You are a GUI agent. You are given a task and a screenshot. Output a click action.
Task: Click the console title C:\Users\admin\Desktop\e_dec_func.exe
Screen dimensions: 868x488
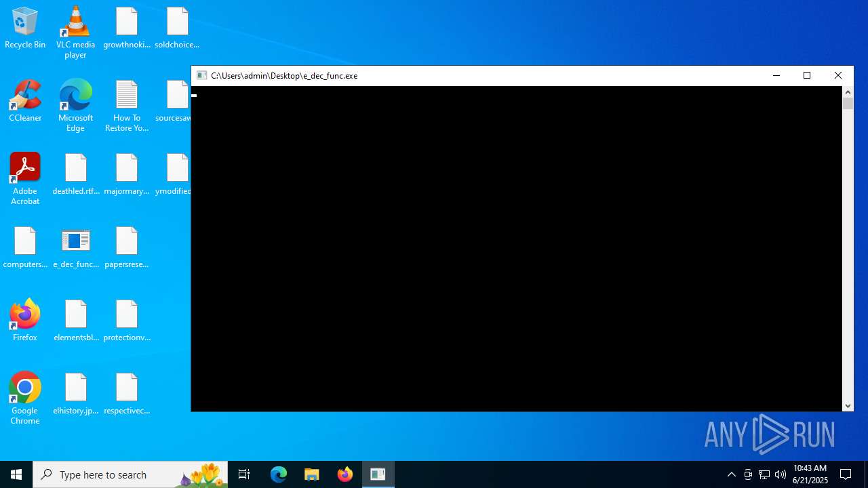(284, 75)
